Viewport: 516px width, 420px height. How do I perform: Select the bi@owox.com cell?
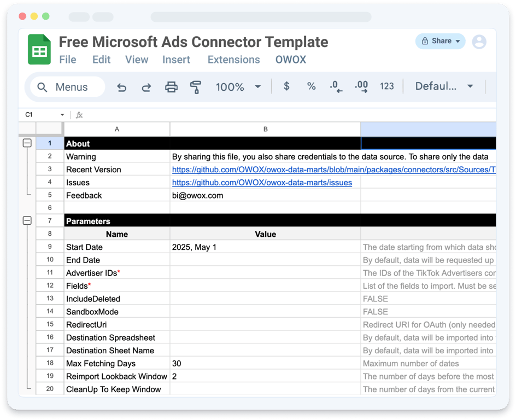click(265, 195)
